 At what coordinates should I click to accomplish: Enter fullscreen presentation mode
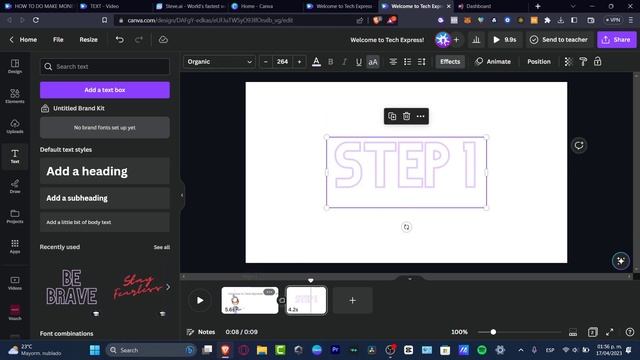(x=610, y=332)
